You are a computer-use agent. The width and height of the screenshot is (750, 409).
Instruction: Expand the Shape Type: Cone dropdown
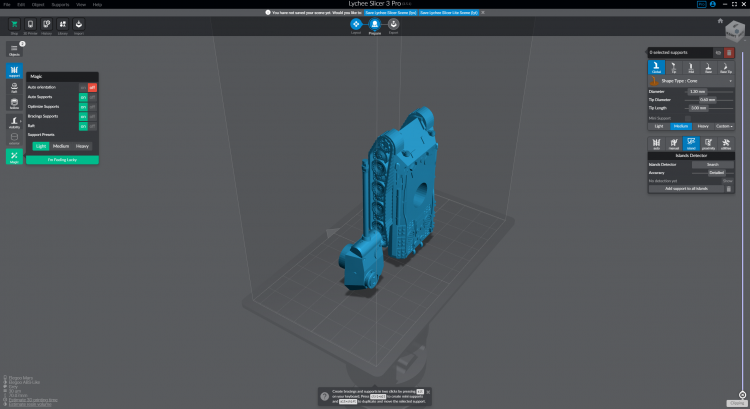690,81
